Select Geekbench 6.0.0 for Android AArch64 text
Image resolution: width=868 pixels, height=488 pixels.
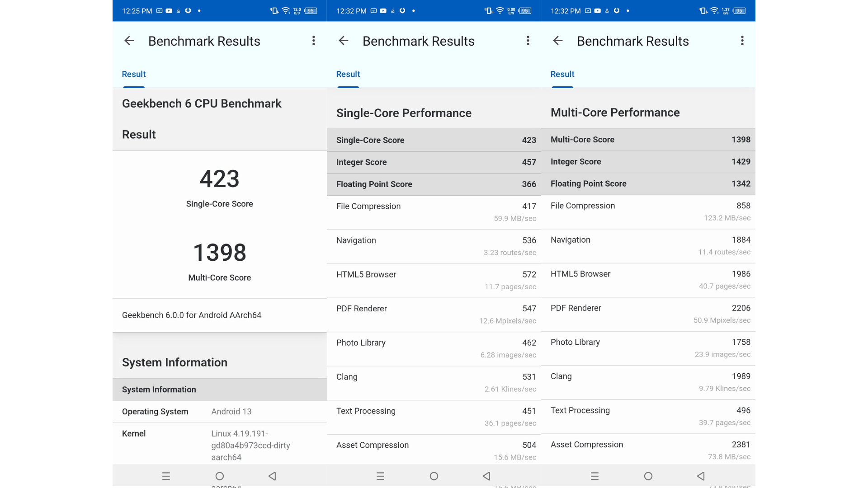pos(192,315)
